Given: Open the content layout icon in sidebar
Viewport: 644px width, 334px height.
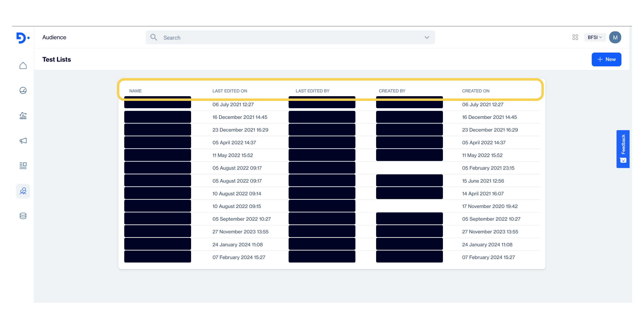Looking at the screenshot, I should click(x=23, y=165).
